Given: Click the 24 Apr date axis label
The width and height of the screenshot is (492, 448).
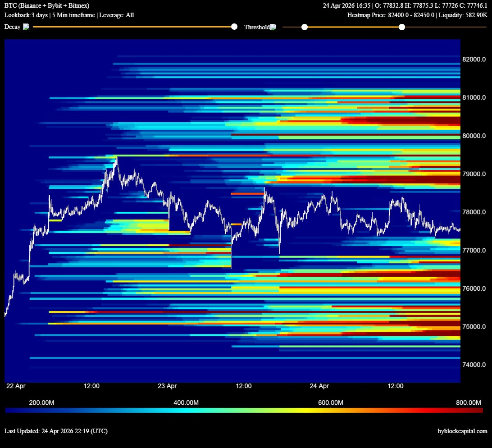Looking at the screenshot, I should click(319, 386).
